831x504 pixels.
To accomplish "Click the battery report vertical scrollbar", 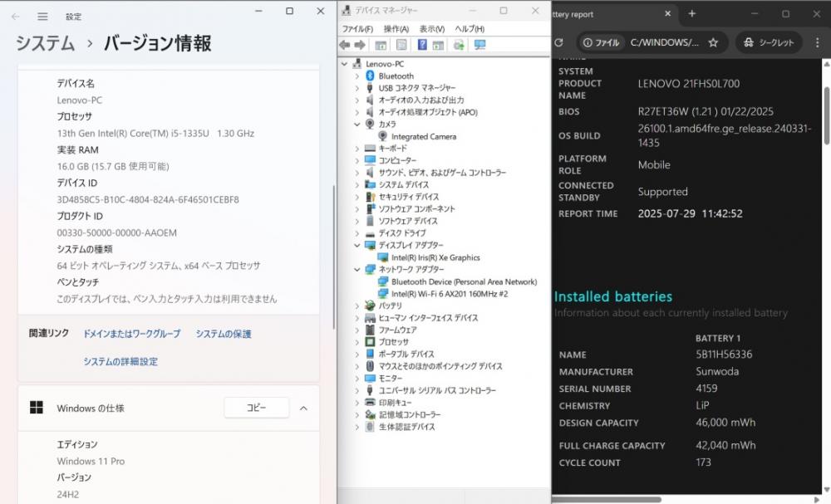I will click(826, 115).
